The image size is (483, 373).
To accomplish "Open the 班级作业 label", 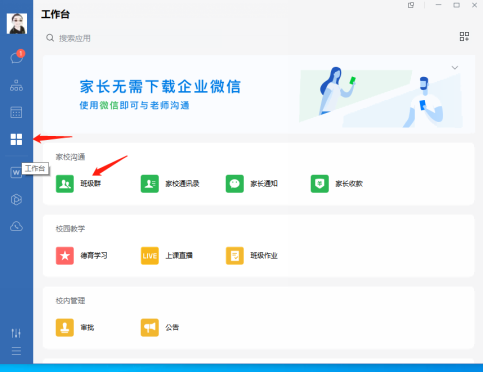I will [x=264, y=256].
